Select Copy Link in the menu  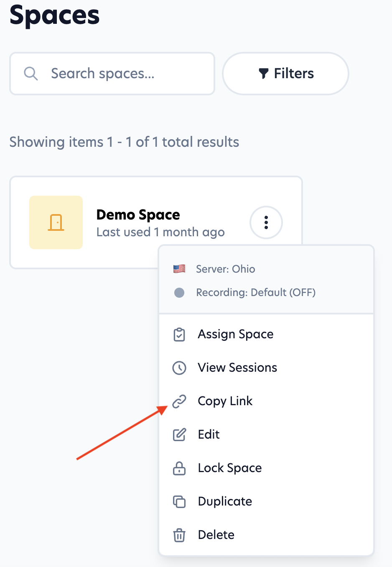coord(266,401)
